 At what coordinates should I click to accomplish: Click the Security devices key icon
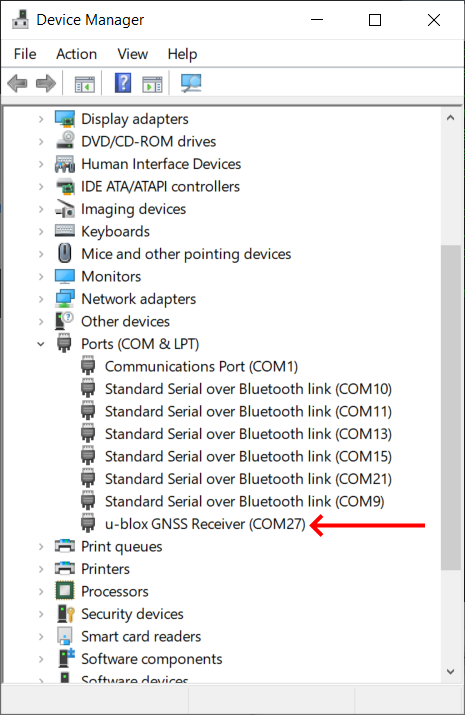[x=66, y=614]
